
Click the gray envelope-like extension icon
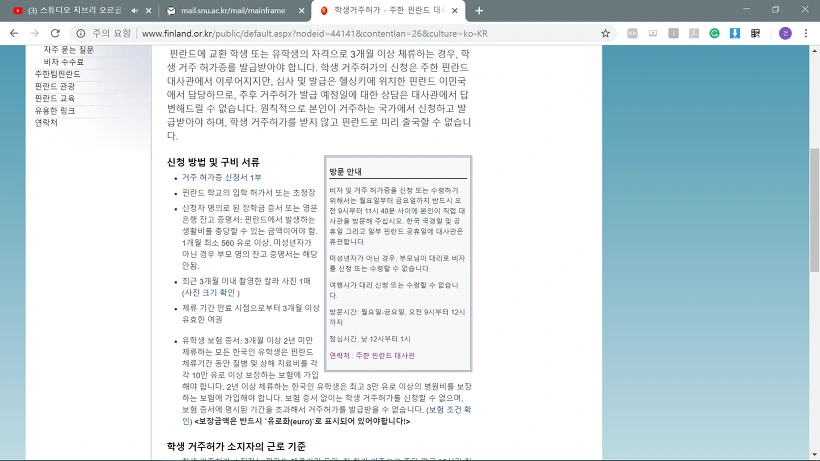(x=653, y=33)
